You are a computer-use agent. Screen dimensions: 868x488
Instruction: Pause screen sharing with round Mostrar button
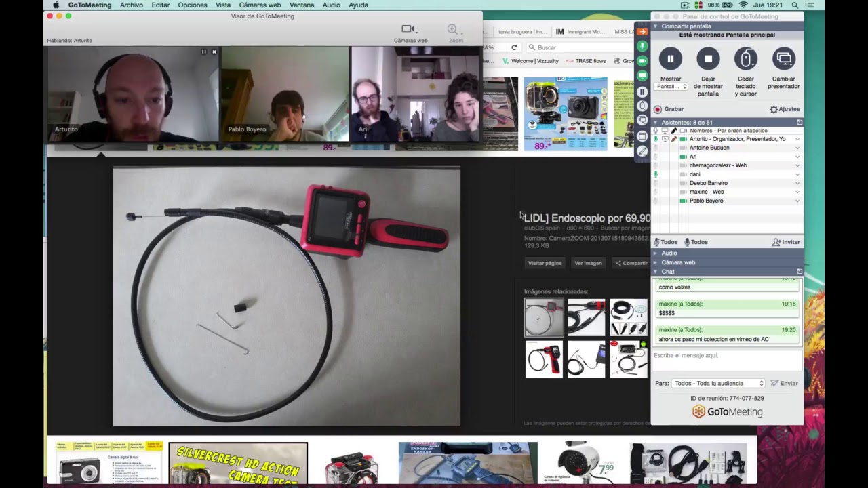point(670,59)
